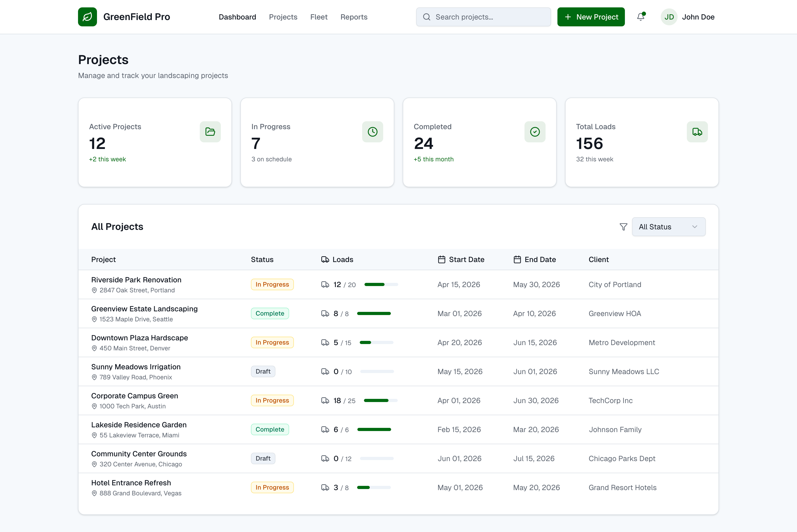The width and height of the screenshot is (797, 532).
Task: Open Downtown Plaza Hardscape project
Action: [139, 338]
